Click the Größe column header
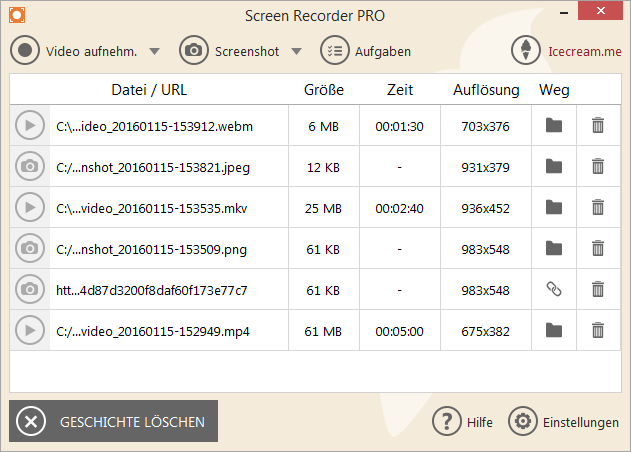Viewport: 631px width, 452px height. point(324,90)
